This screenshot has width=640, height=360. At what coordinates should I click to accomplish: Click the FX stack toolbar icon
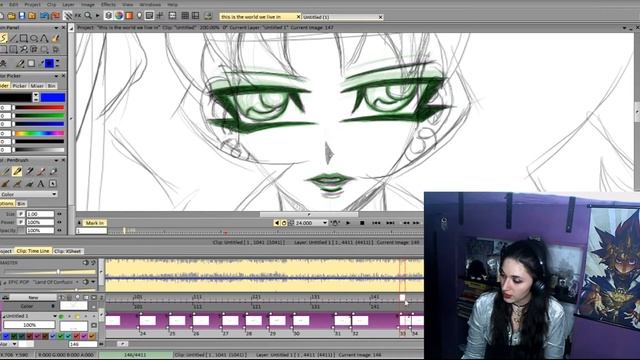tap(78, 16)
